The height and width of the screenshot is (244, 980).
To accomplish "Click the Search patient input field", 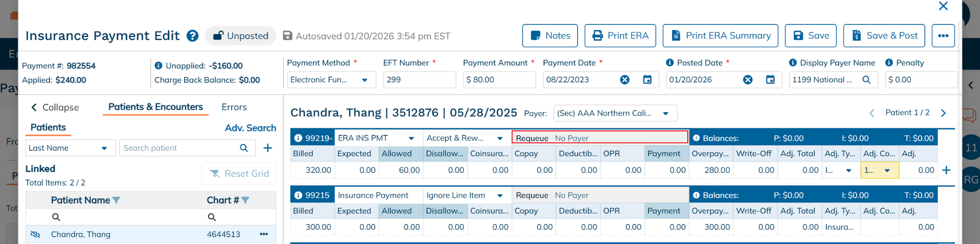I will coord(180,148).
